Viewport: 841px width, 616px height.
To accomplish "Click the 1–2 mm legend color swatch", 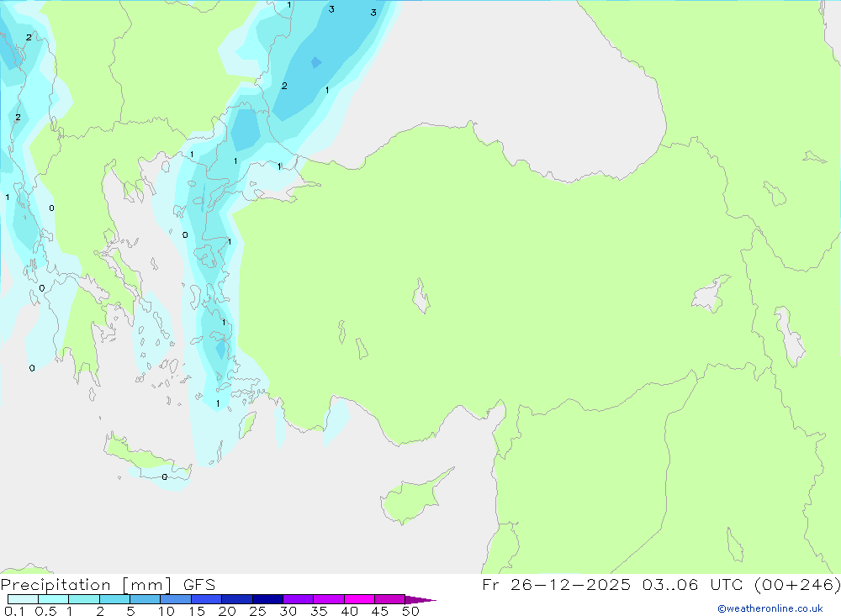I will (83, 599).
